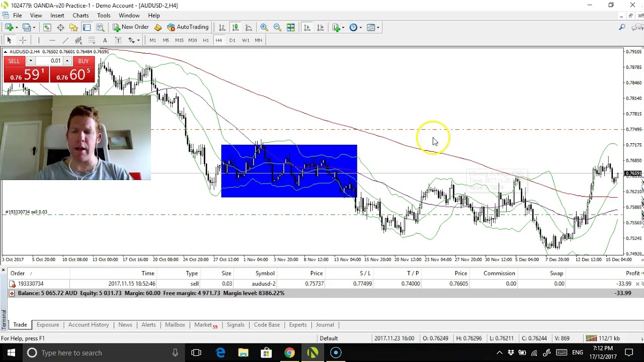Open the Charts menu

80,16
